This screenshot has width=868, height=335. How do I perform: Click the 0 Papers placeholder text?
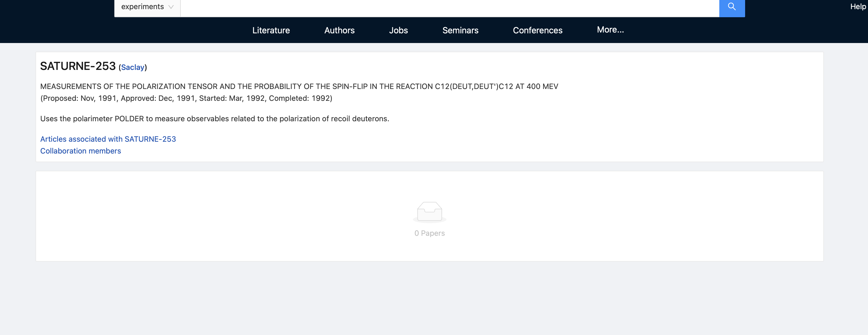click(429, 233)
